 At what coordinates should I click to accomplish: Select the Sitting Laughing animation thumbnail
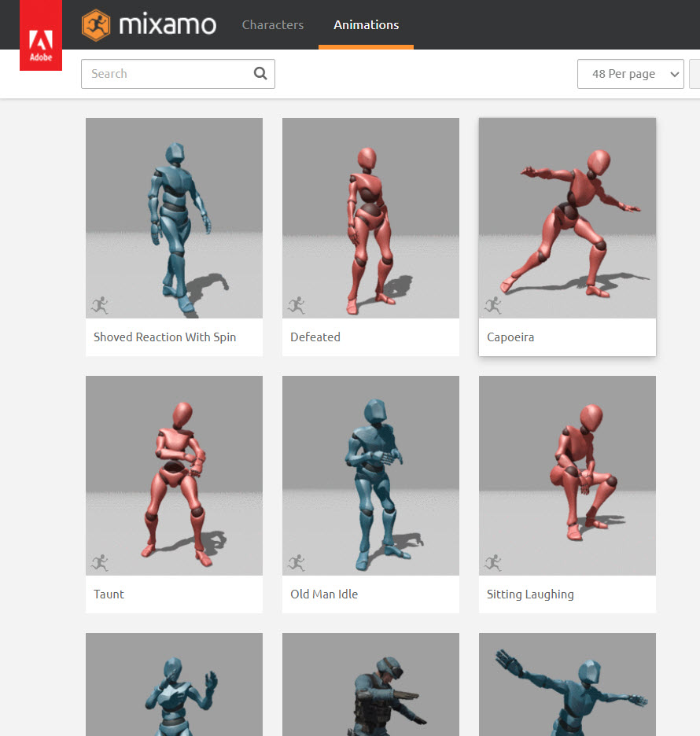[x=567, y=476]
